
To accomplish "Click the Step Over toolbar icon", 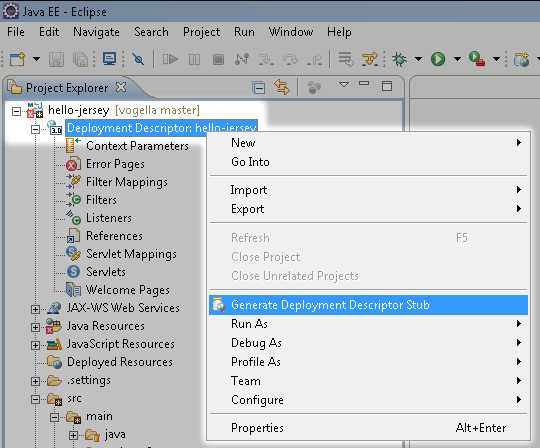I will click(x=290, y=60).
